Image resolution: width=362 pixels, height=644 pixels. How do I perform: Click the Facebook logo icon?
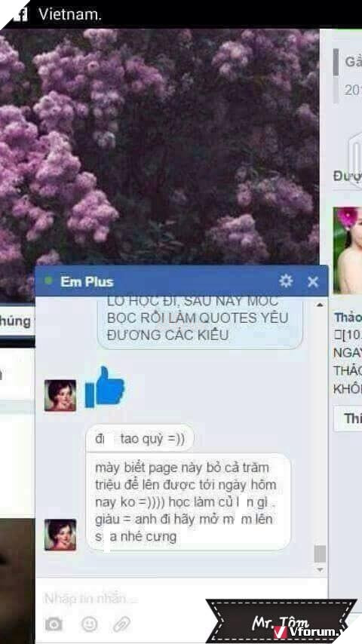click(x=20, y=15)
